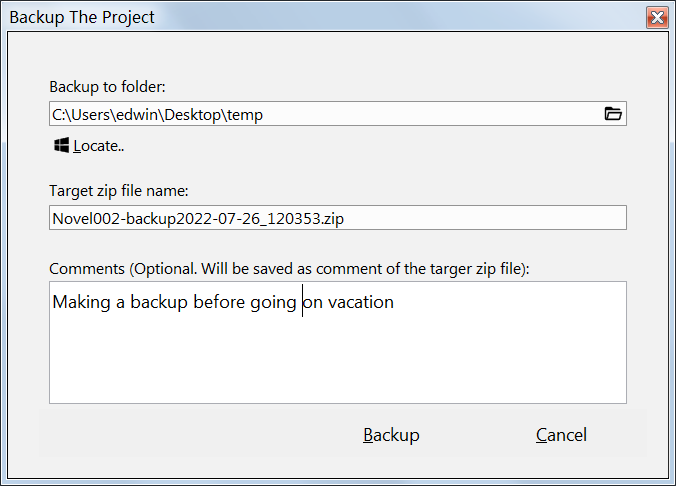Open the browse folder icon in path field

click(613, 114)
